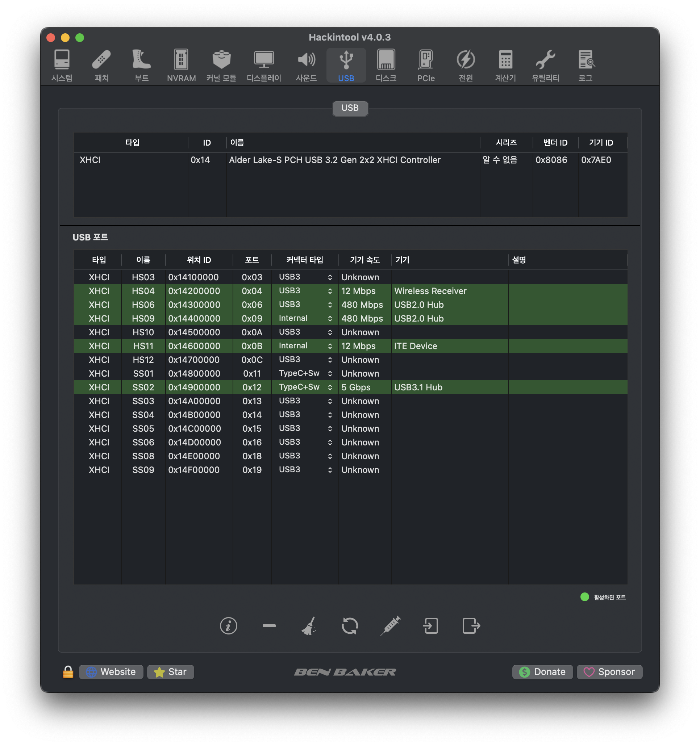The height and width of the screenshot is (746, 700).
Task: Open HS04 connector type dropdown
Action: click(305, 291)
